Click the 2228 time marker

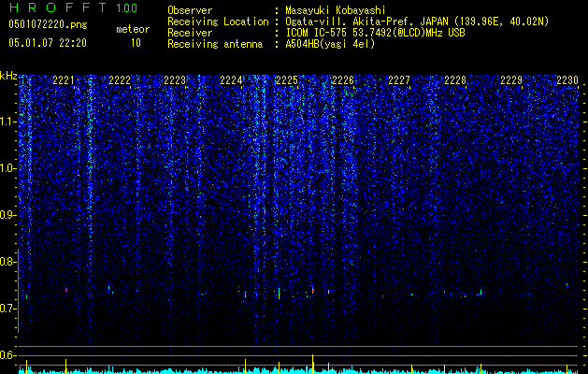point(455,80)
